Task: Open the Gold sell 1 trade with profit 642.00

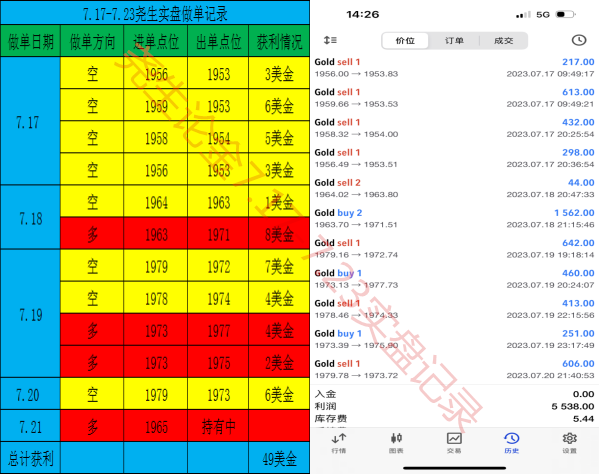Action: point(454,249)
